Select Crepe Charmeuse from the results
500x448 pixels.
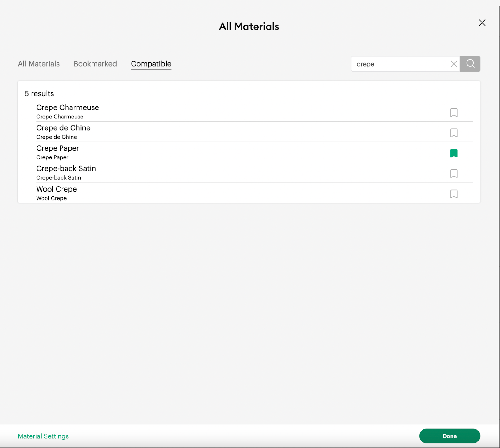[67, 111]
